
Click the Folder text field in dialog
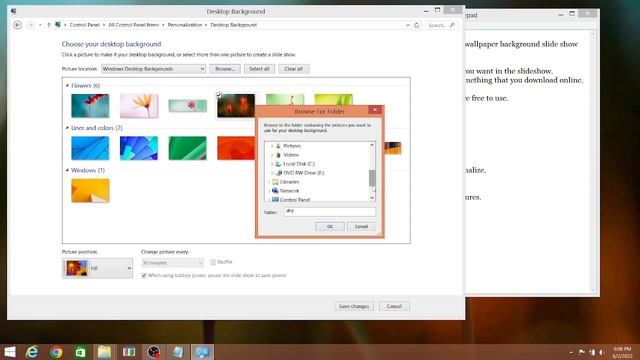point(330,211)
